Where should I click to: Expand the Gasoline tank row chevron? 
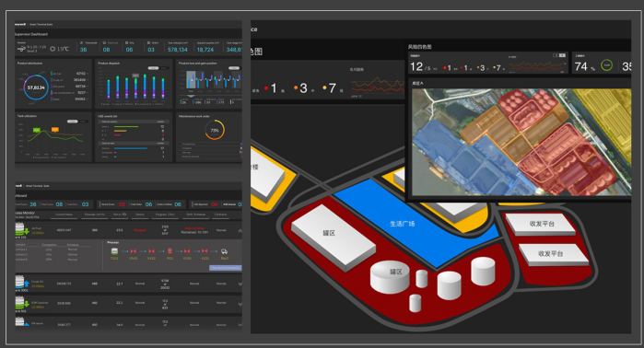[240, 304]
